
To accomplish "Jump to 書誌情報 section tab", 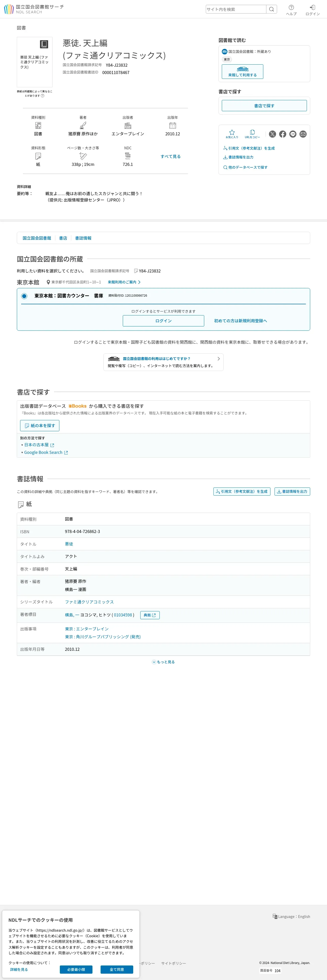I will point(83,238).
